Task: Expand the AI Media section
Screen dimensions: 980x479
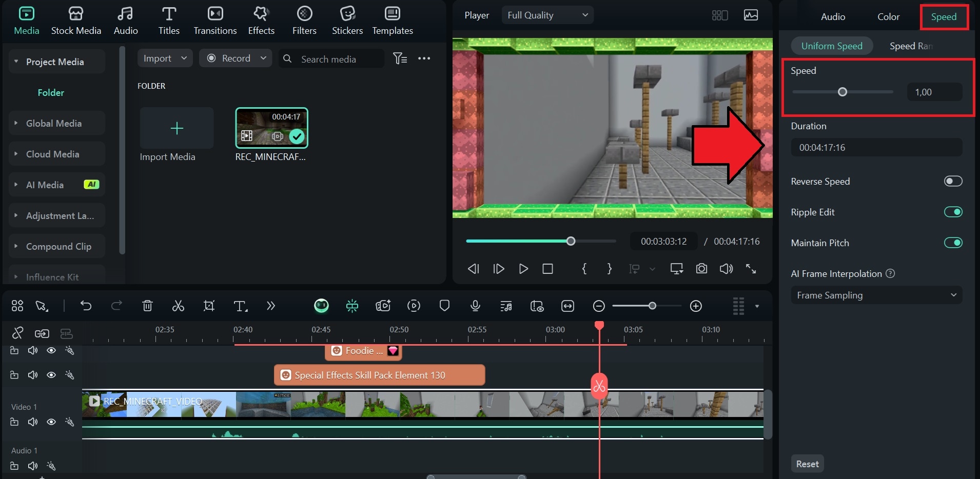Action: 16,185
